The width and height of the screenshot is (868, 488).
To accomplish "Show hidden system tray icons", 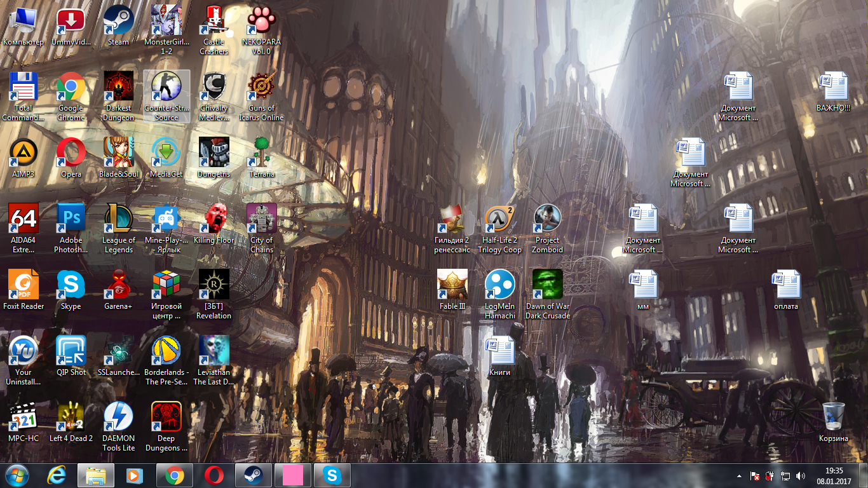I will tap(738, 475).
